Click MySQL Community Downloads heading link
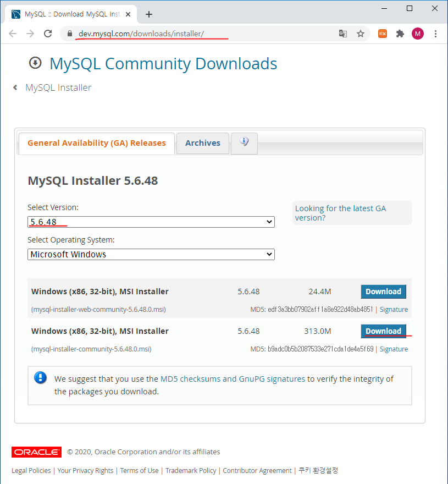This screenshot has height=484, width=448. [163, 64]
